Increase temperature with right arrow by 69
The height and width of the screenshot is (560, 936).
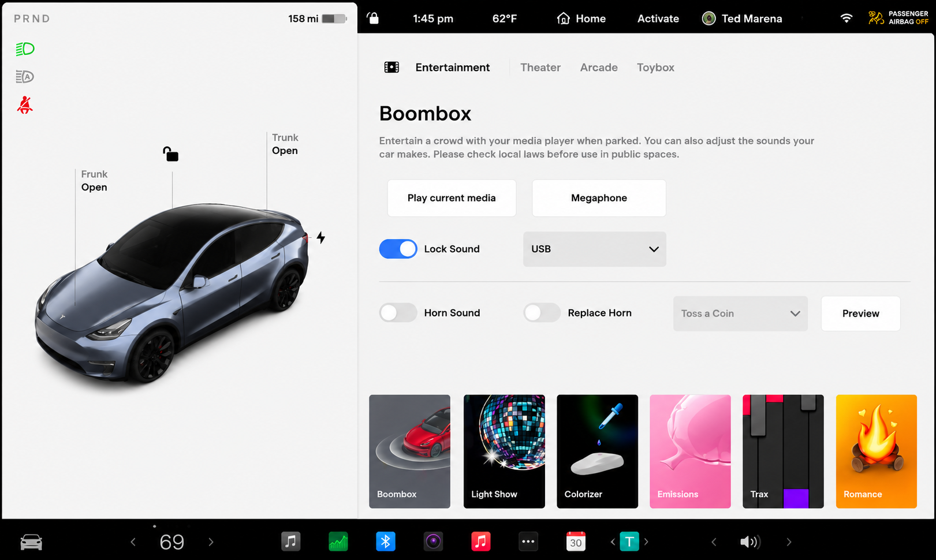point(211,542)
